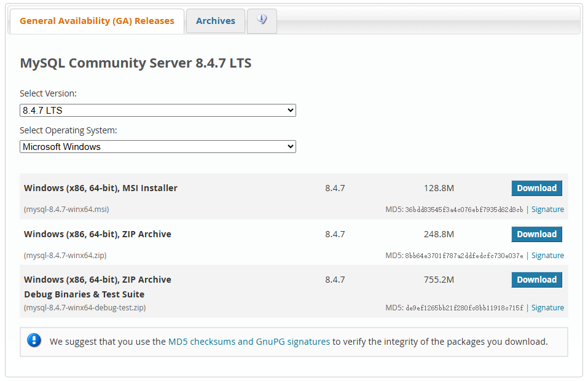Image resolution: width=588 pixels, height=381 pixels.
Task: Open Signature link for MSI Installer
Action: click(547, 210)
